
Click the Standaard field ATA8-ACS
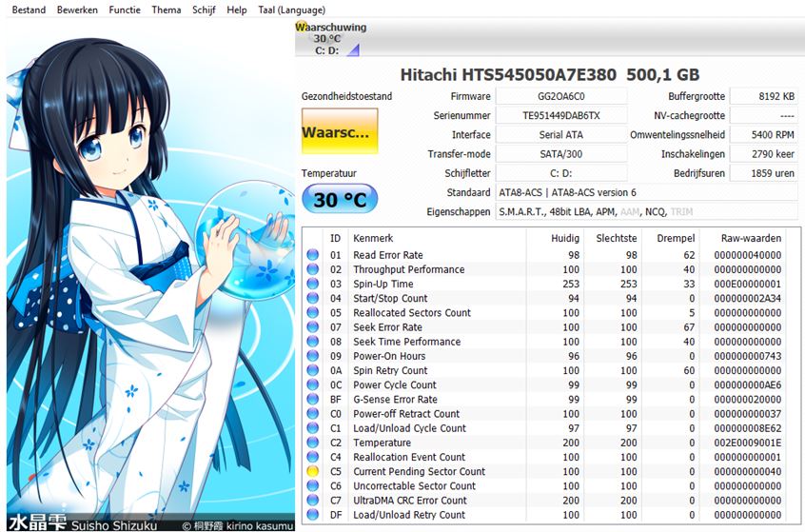point(647,192)
